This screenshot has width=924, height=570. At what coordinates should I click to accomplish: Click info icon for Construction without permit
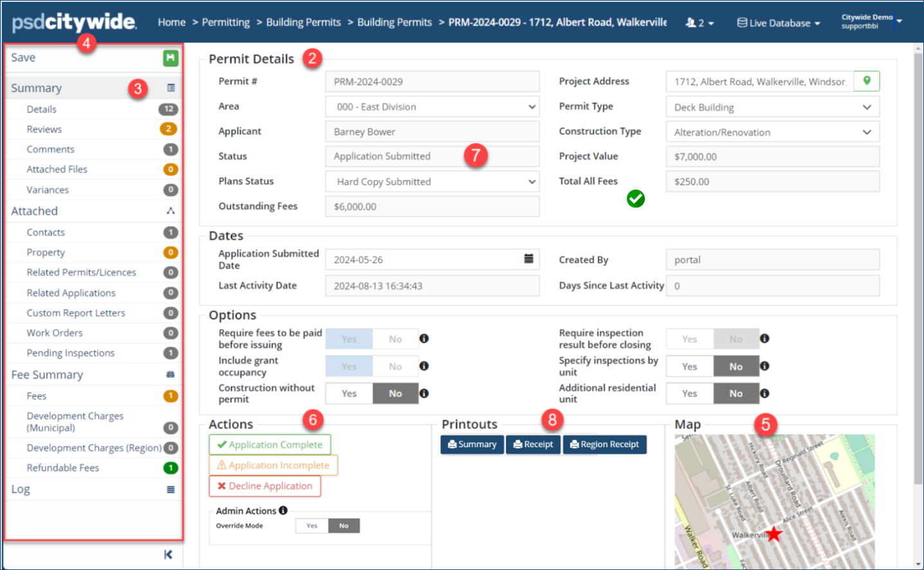coord(424,393)
